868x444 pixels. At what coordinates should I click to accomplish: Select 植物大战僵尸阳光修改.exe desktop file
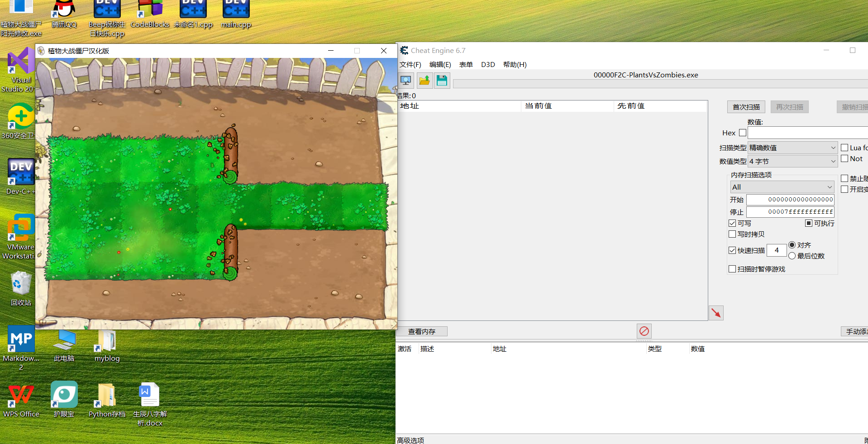coord(21,19)
